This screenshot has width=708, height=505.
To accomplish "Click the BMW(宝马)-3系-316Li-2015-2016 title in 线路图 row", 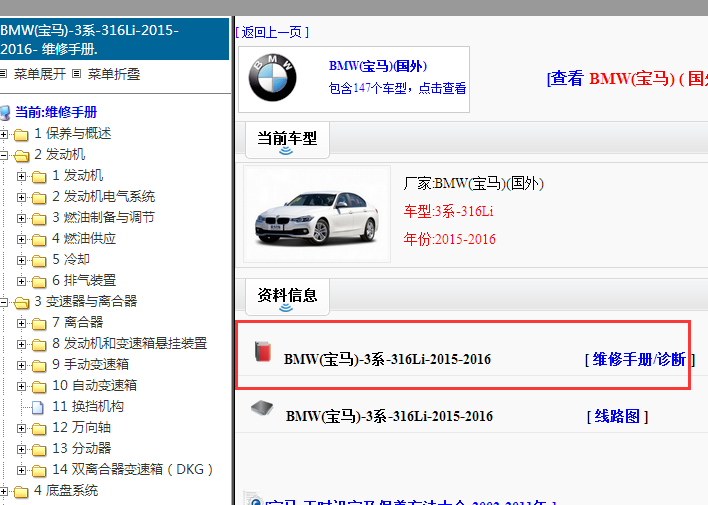I will pyautogui.click(x=389, y=416).
